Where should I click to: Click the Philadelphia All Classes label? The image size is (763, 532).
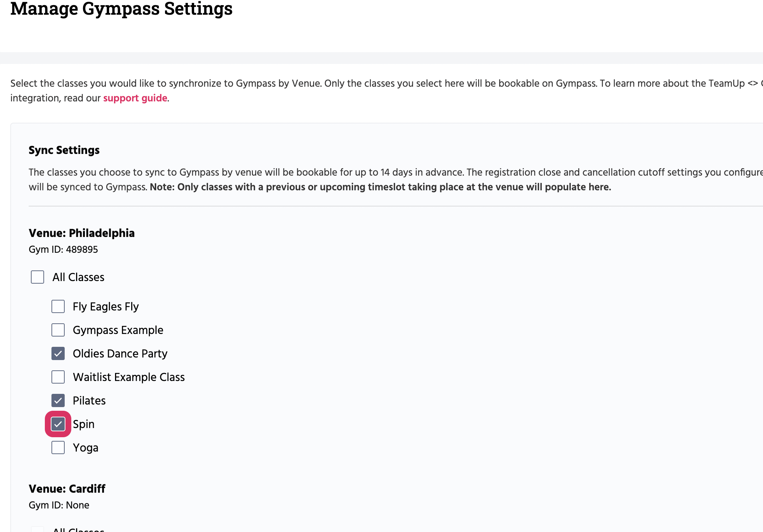(78, 277)
